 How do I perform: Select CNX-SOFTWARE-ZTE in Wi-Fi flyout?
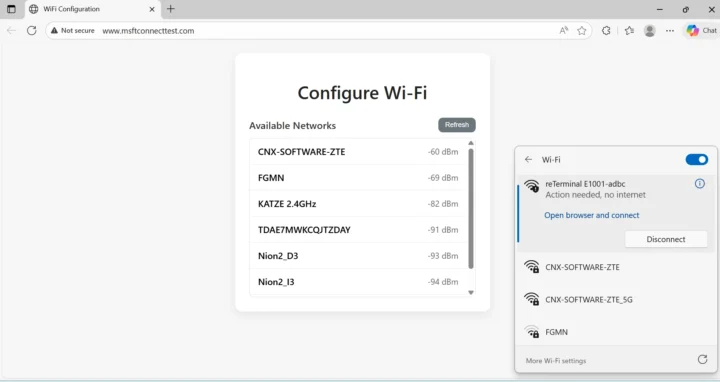[615, 267]
